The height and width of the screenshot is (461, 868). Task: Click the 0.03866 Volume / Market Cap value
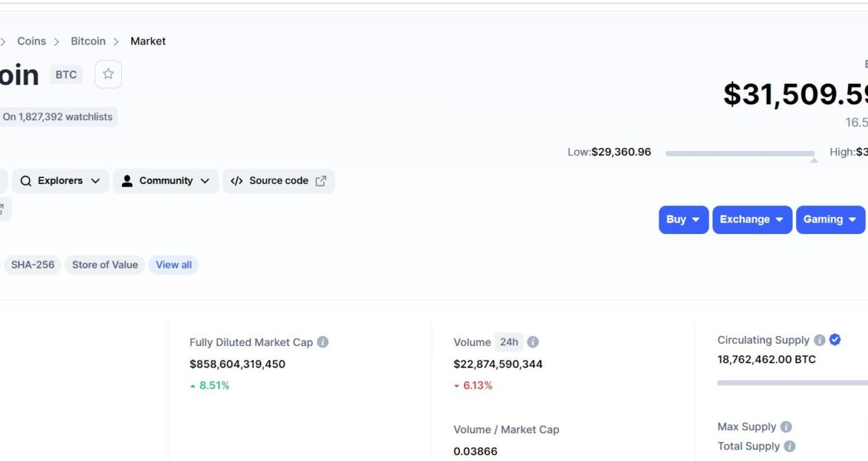475,452
